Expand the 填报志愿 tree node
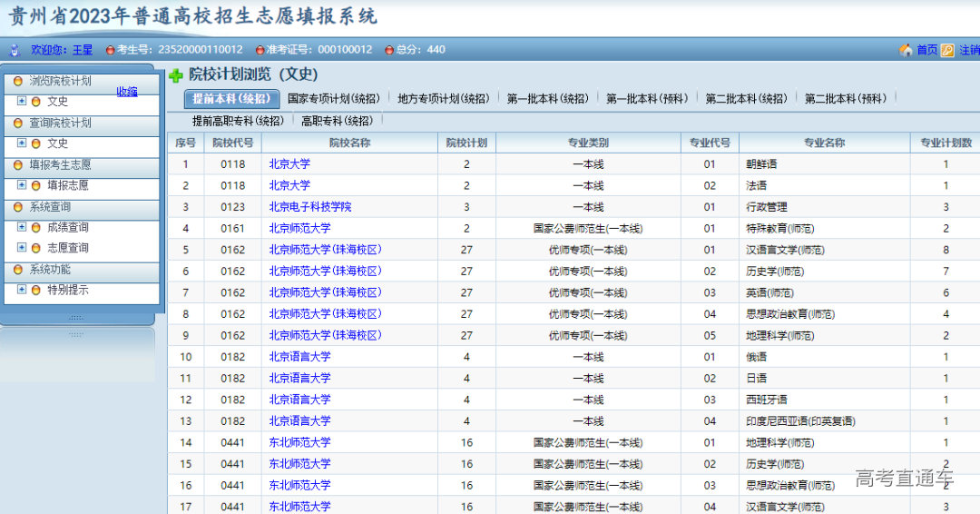 (x=22, y=185)
